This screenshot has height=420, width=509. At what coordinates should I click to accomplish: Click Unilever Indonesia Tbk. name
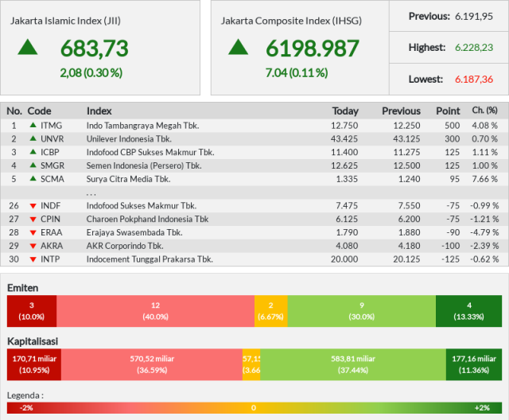[129, 138]
